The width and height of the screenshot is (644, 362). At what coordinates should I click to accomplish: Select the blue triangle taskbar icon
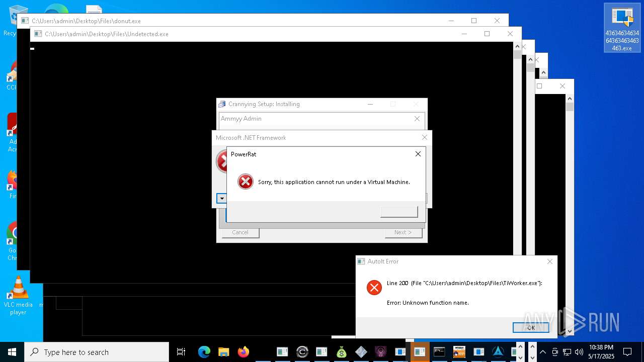(498, 352)
